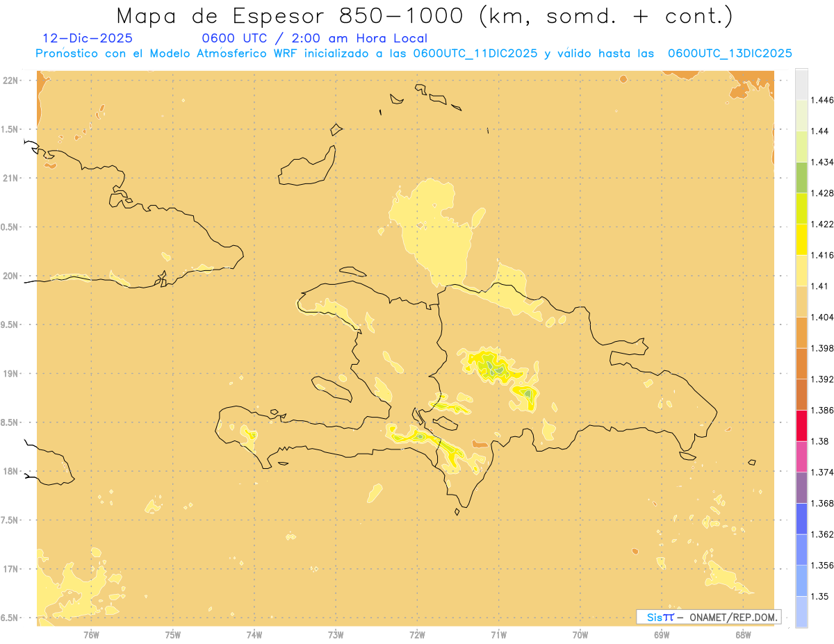This screenshot has height=644, width=834.
Task: Click the latitude label "21N"
Action: coord(11,178)
